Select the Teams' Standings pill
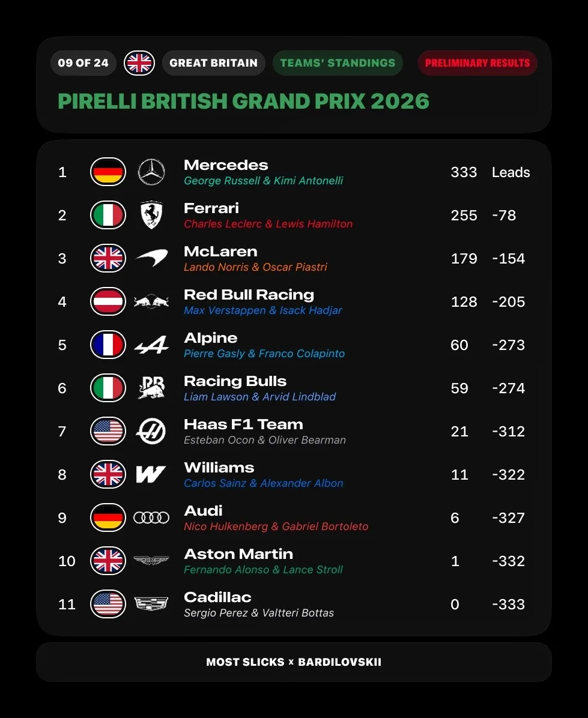The height and width of the screenshot is (718, 588). [338, 63]
